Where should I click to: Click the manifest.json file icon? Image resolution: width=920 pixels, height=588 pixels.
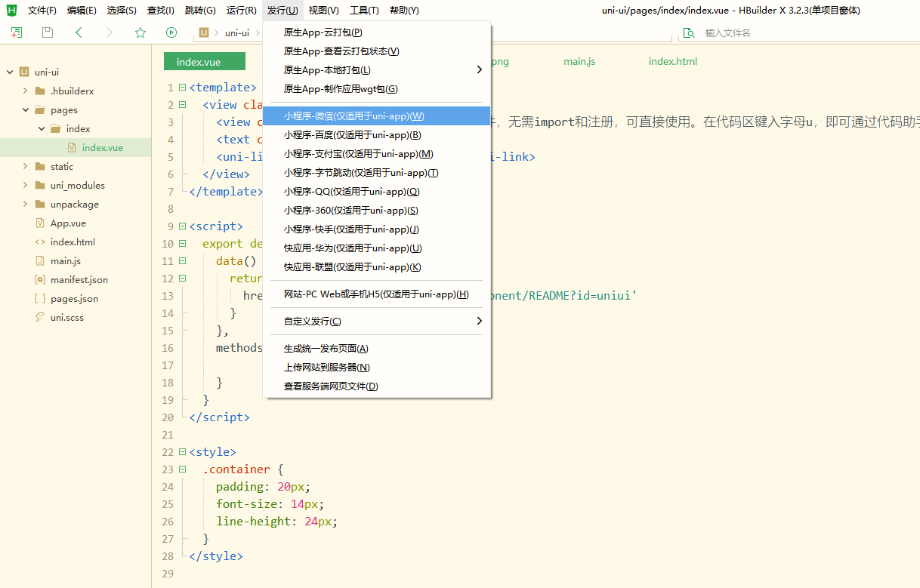point(40,279)
